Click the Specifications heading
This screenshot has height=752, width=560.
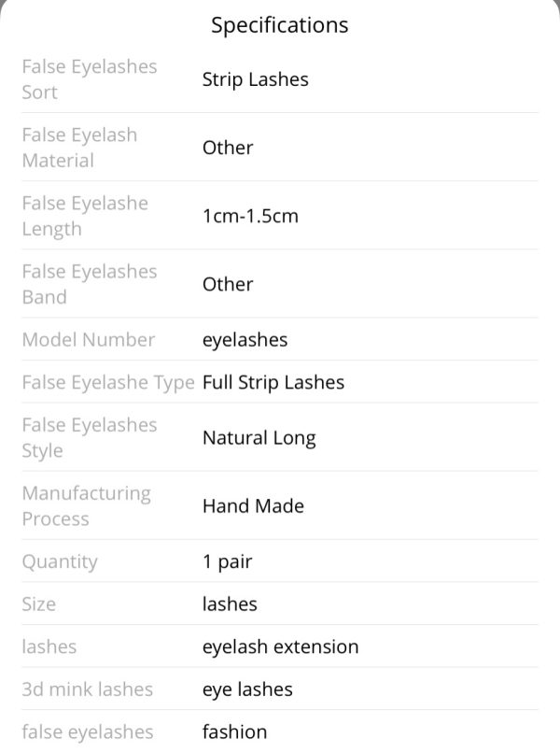(280, 25)
